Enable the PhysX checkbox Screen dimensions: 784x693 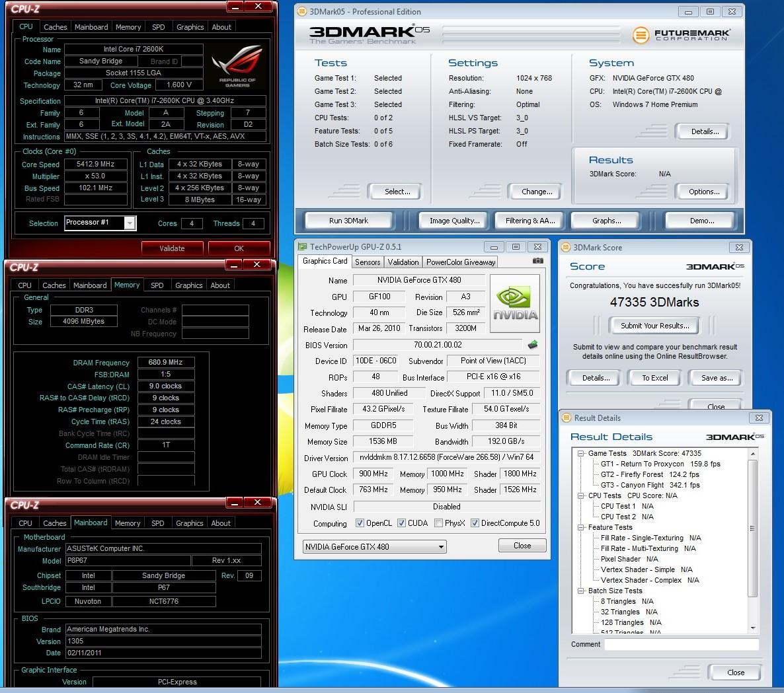pos(438,523)
